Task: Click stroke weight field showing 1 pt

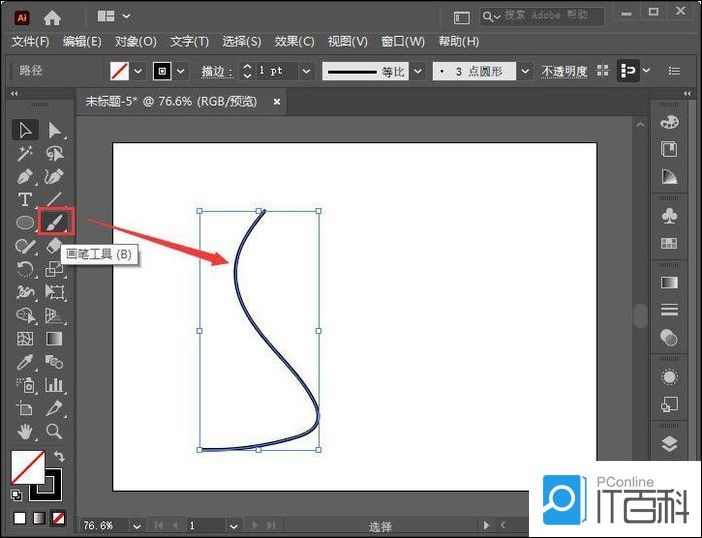Action: [276, 71]
